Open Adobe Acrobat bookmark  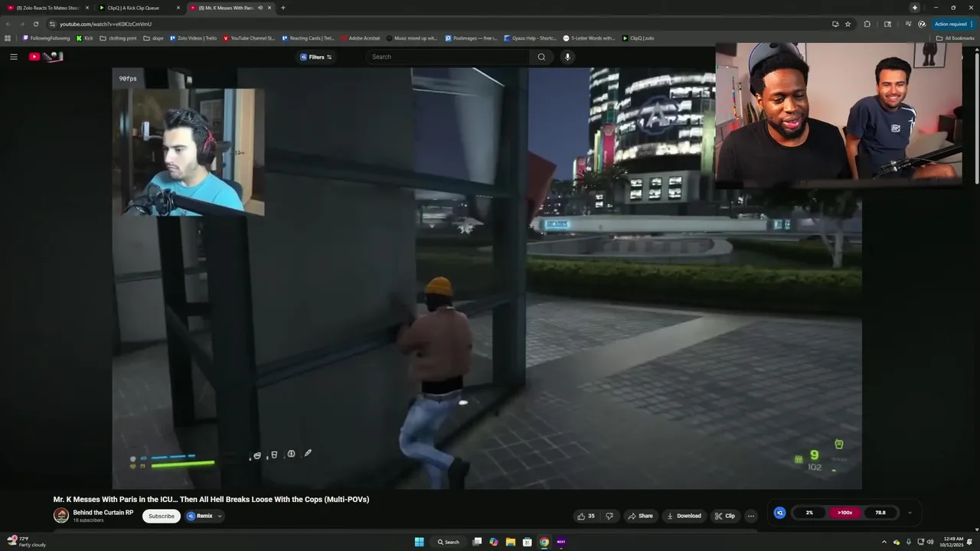[360, 37]
